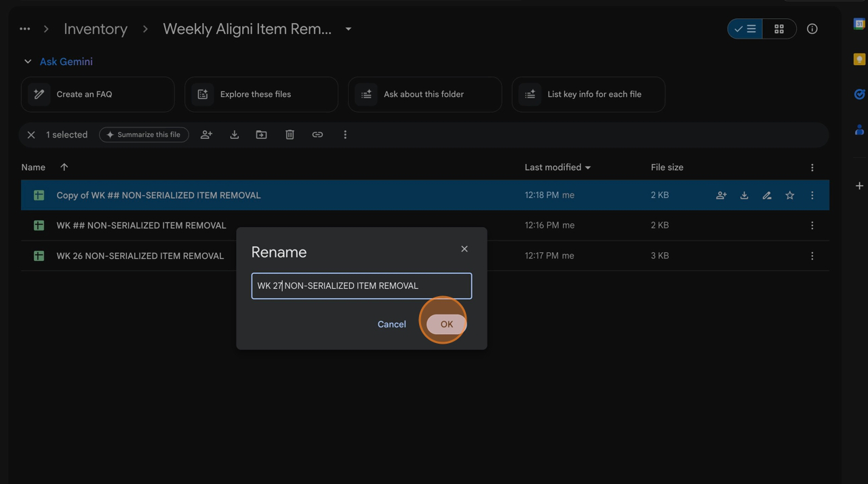Image resolution: width=868 pixels, height=484 pixels.
Task: Open the view details info panel
Action: [x=812, y=29]
